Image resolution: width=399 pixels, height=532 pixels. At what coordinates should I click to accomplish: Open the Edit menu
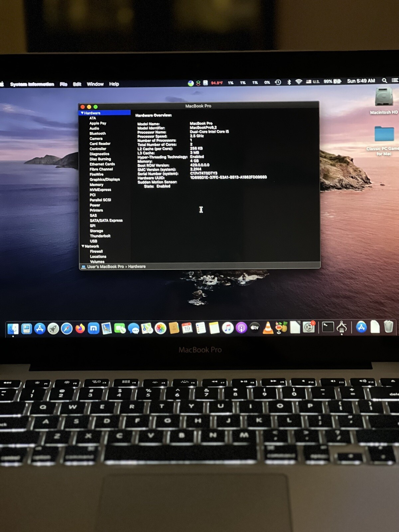[x=77, y=84]
